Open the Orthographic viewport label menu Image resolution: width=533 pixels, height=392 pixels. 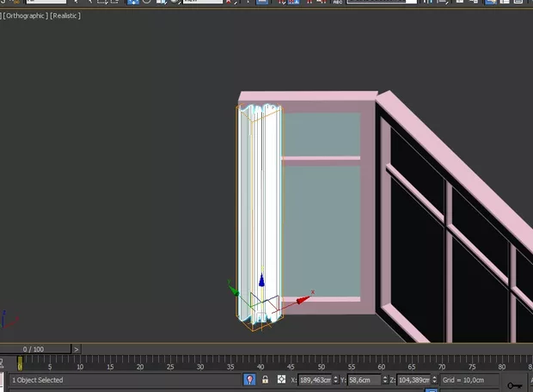[25, 15]
